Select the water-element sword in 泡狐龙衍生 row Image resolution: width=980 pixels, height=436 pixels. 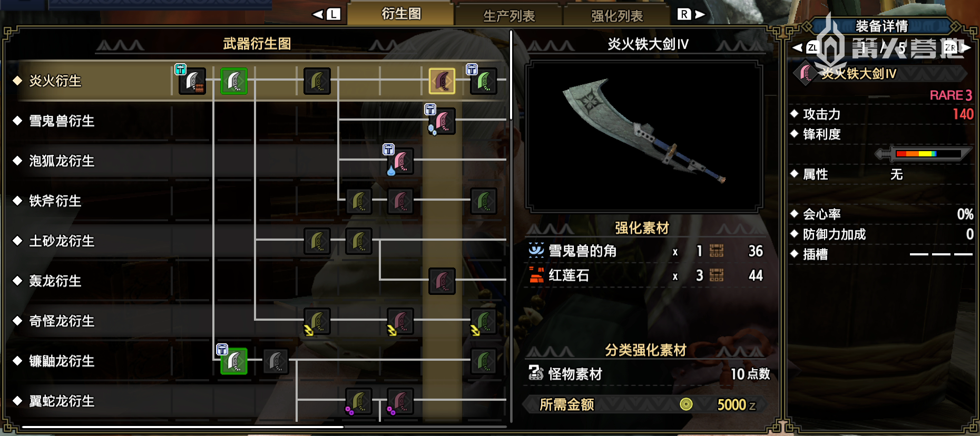coord(400,161)
